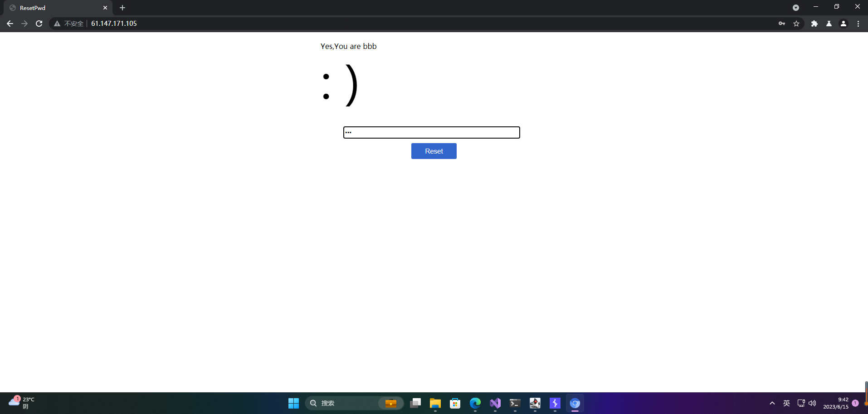Open the terminal app on the taskbar
Viewport: 868px width, 414px height.
click(515, 403)
